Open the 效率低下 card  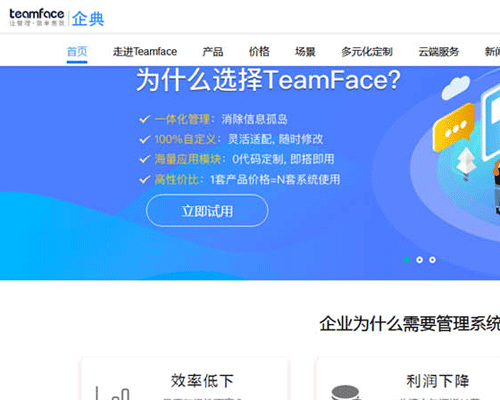[x=184, y=378]
